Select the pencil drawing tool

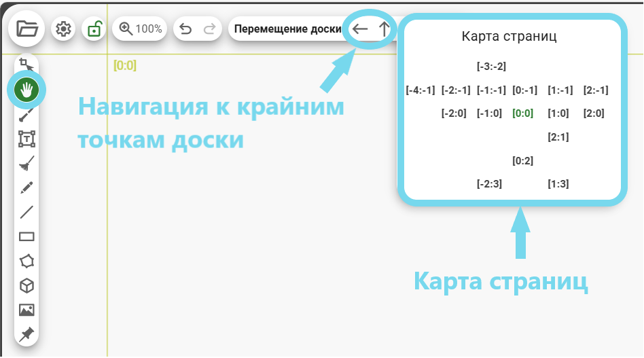click(x=26, y=188)
